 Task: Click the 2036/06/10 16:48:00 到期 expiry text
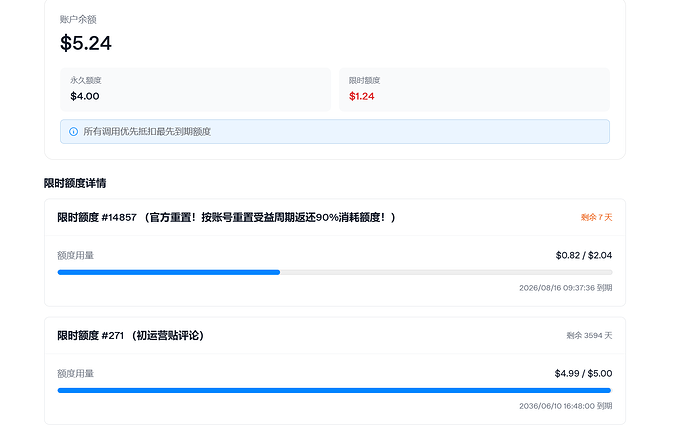tap(565, 406)
